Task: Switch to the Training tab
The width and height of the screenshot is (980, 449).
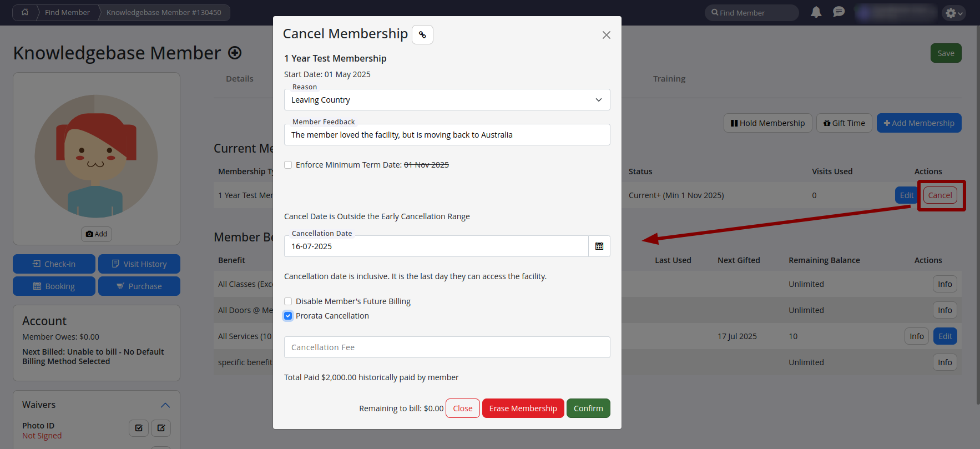Action: tap(669, 79)
